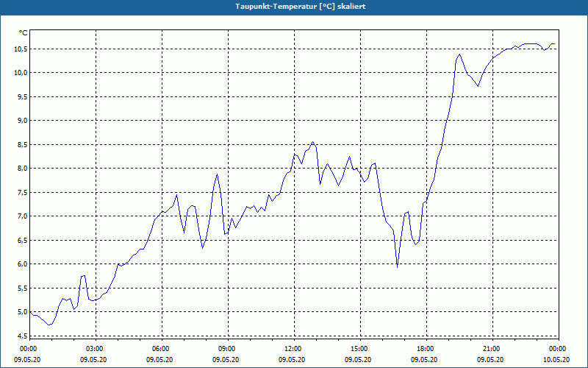This screenshot has height=368, width=588.
Task: Click the 10,0 y-axis label
Action: pyautogui.click(x=21, y=72)
